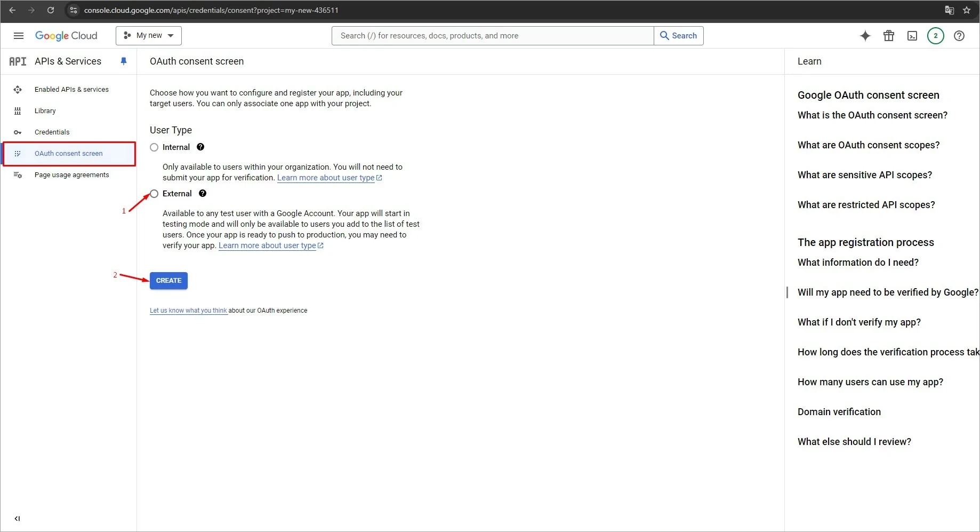Select the External user type radio button
The image size is (980, 532).
154,193
